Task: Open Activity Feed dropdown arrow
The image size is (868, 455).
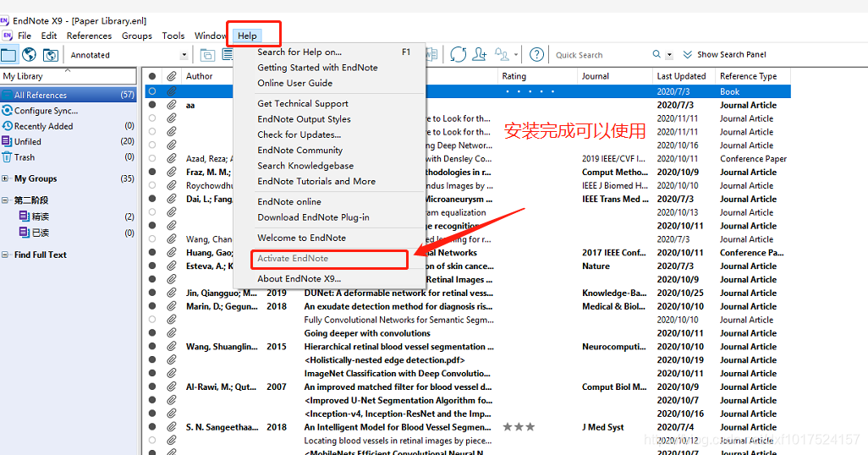Action: (516, 55)
